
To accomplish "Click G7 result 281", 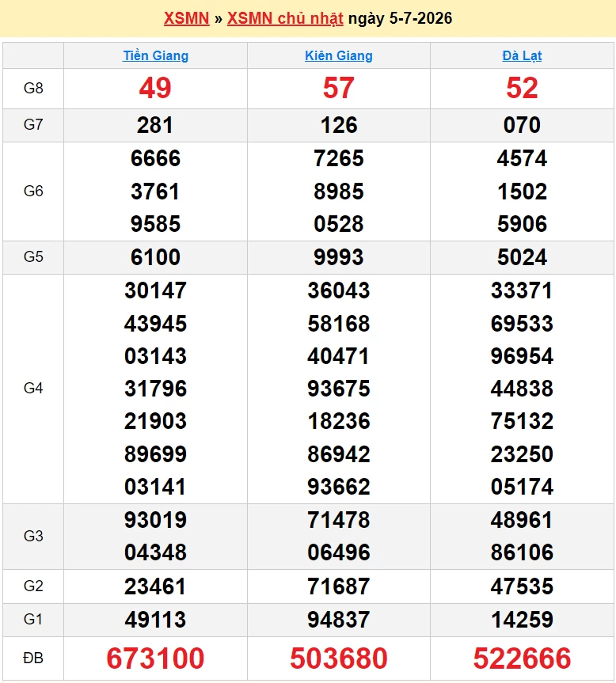I will [x=155, y=126].
